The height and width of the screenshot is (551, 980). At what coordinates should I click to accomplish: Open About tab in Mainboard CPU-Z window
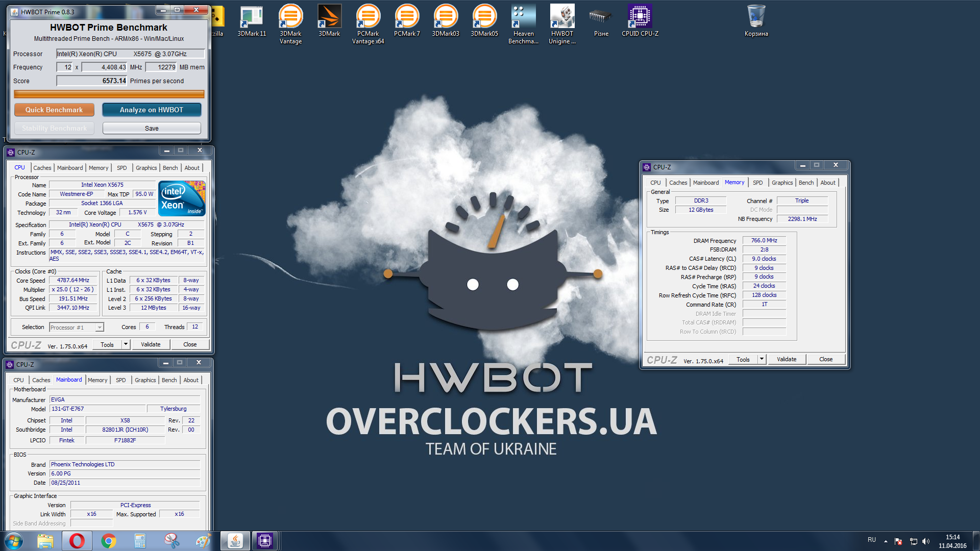191,380
